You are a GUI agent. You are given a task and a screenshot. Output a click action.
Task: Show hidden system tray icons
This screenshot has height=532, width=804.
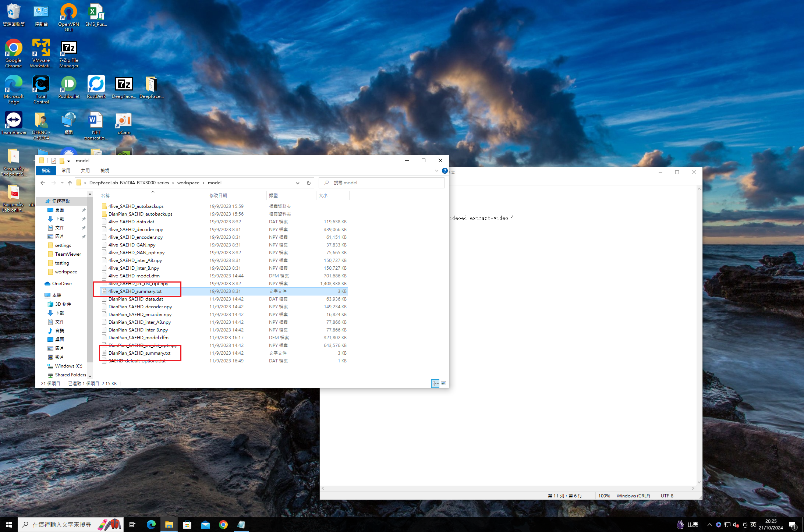(709, 525)
